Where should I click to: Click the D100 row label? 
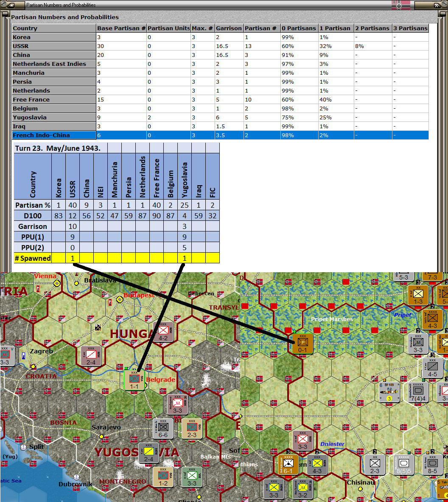click(33, 215)
